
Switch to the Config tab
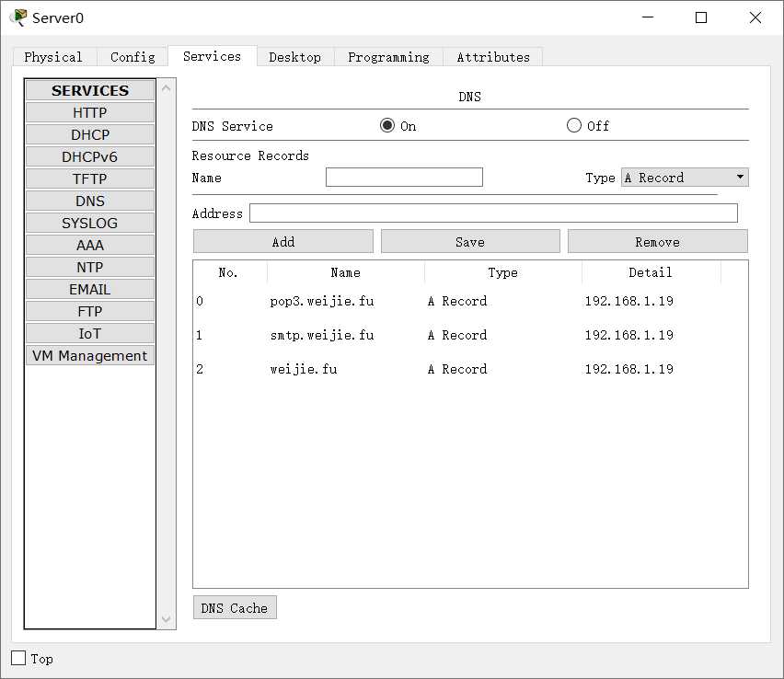pyautogui.click(x=133, y=57)
